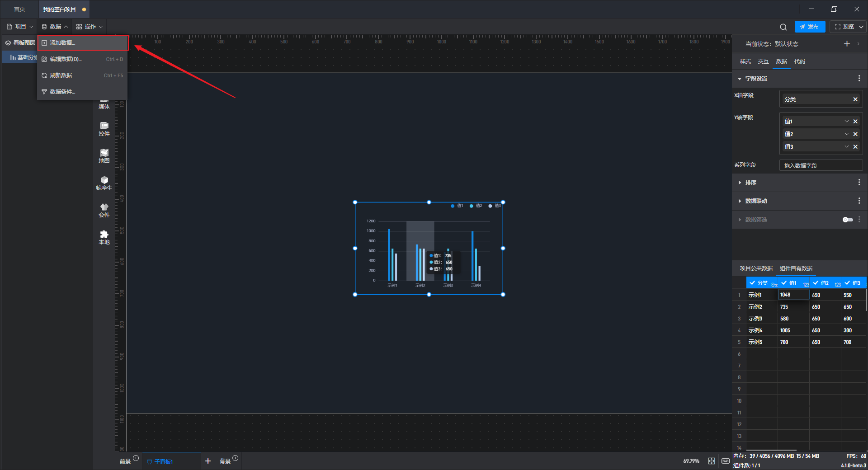Open 字段设置 more options menu

point(859,79)
